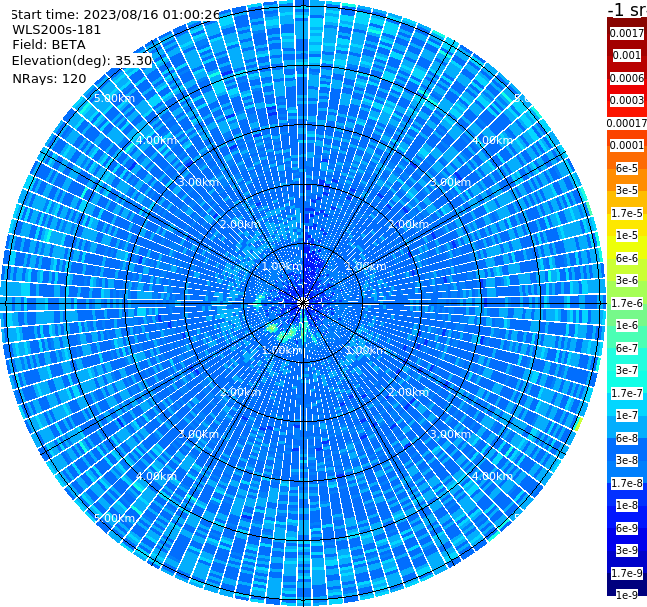Select the 0.001 colorbar tick label
Viewport: 647px width, 607px height.
[627, 55]
